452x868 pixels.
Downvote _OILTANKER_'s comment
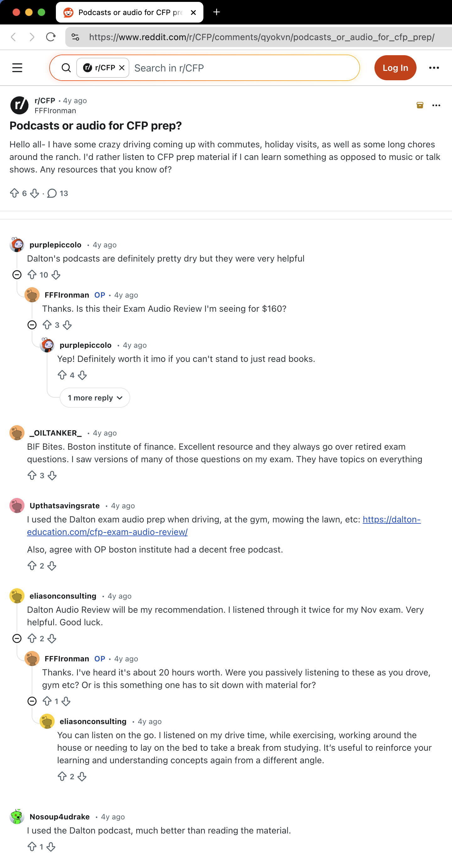(52, 475)
